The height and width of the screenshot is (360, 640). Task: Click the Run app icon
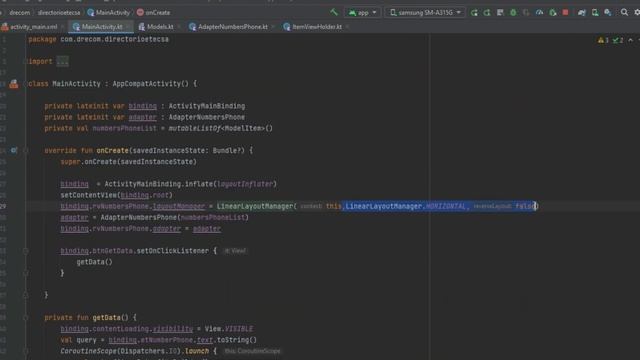(474, 13)
